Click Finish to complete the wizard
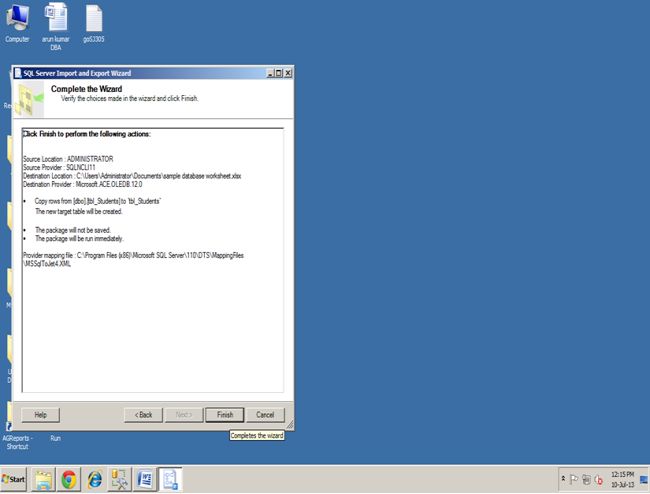Screen dimensions: 650x494 pos(225,415)
